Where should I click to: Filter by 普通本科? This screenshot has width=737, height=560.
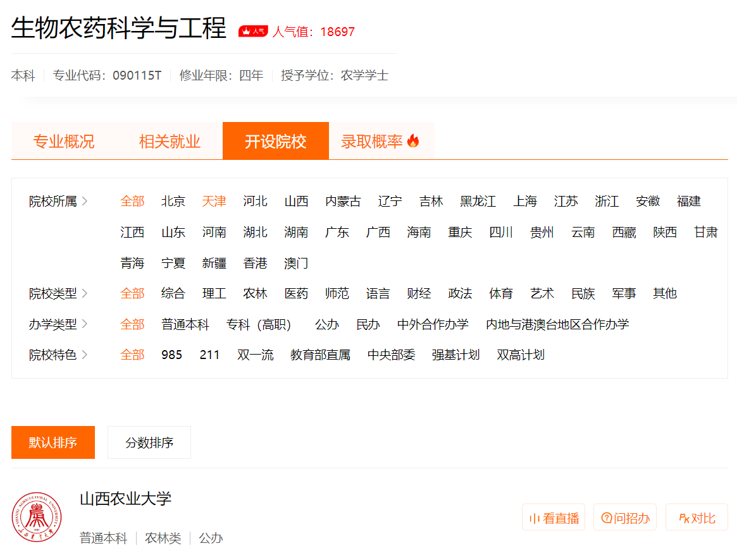[185, 324]
